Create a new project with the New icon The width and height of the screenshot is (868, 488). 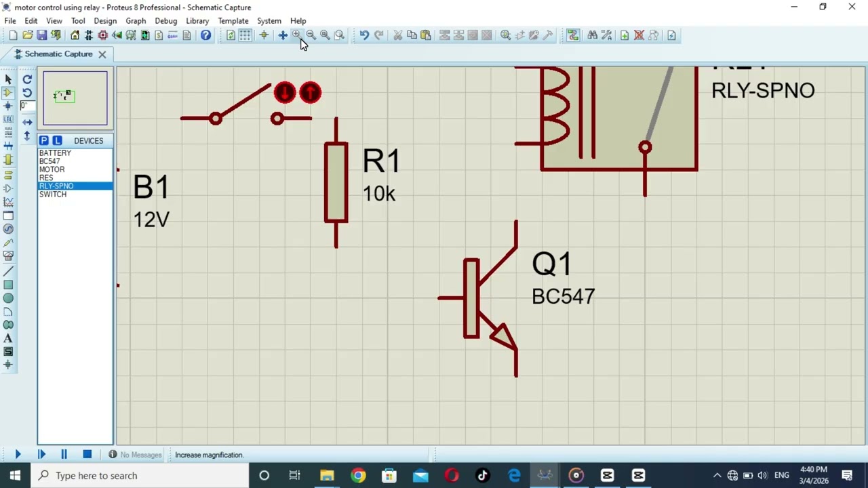(x=13, y=35)
